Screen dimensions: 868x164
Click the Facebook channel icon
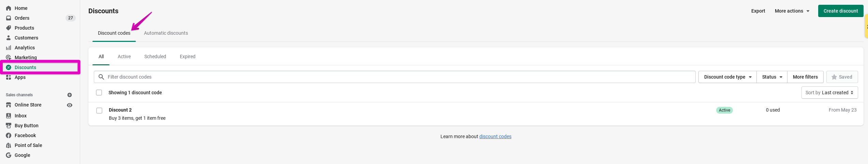(x=9, y=135)
